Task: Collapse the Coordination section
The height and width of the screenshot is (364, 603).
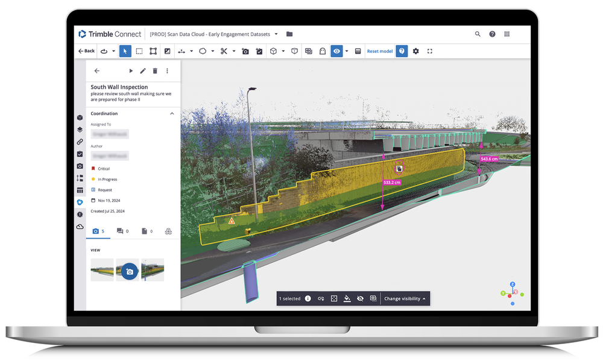Action: [172, 113]
